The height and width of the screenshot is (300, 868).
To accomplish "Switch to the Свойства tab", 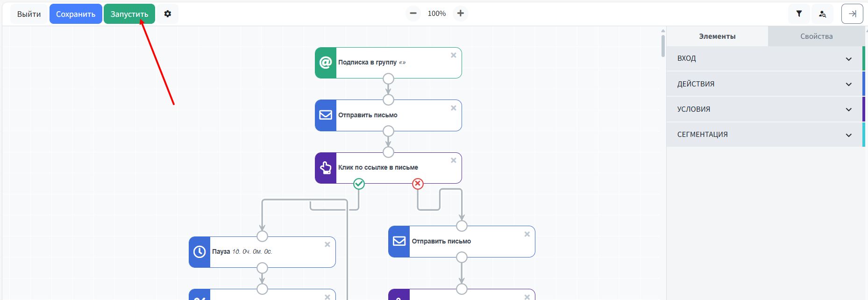I will pos(816,36).
